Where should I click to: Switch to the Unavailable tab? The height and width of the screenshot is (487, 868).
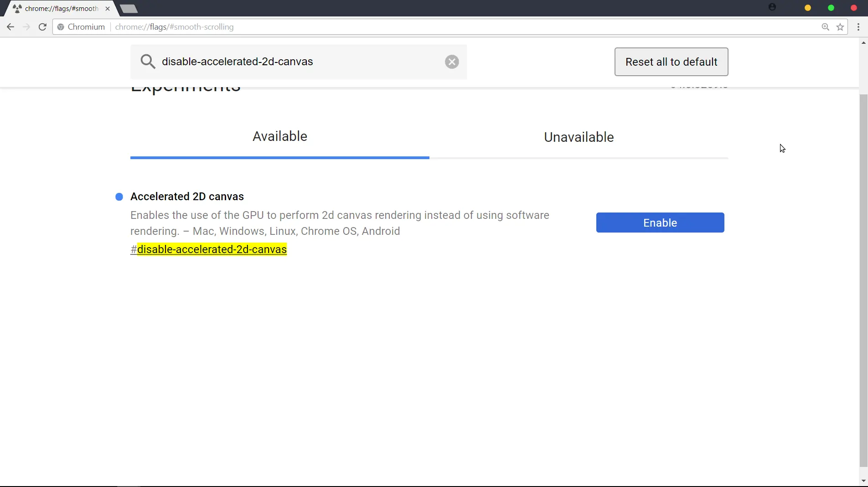[x=579, y=137]
